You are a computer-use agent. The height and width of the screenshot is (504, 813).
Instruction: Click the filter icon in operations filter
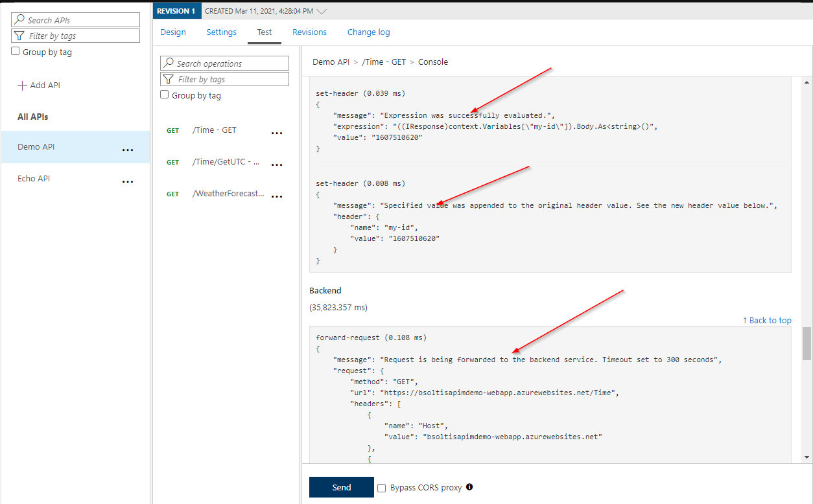169,79
